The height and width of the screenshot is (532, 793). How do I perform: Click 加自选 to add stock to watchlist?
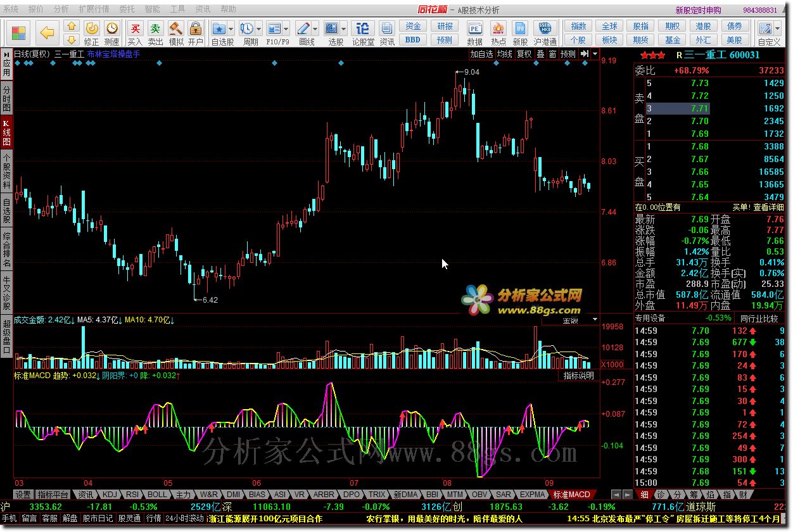[481, 54]
